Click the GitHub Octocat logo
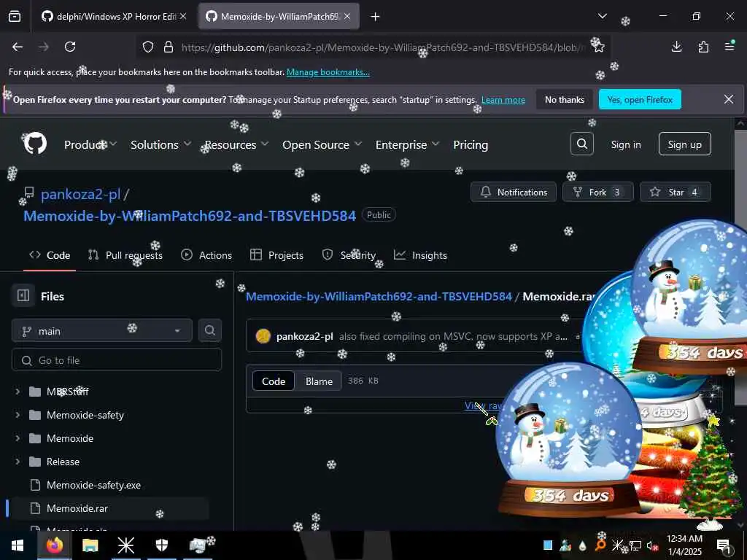The width and height of the screenshot is (747, 560). point(35,144)
